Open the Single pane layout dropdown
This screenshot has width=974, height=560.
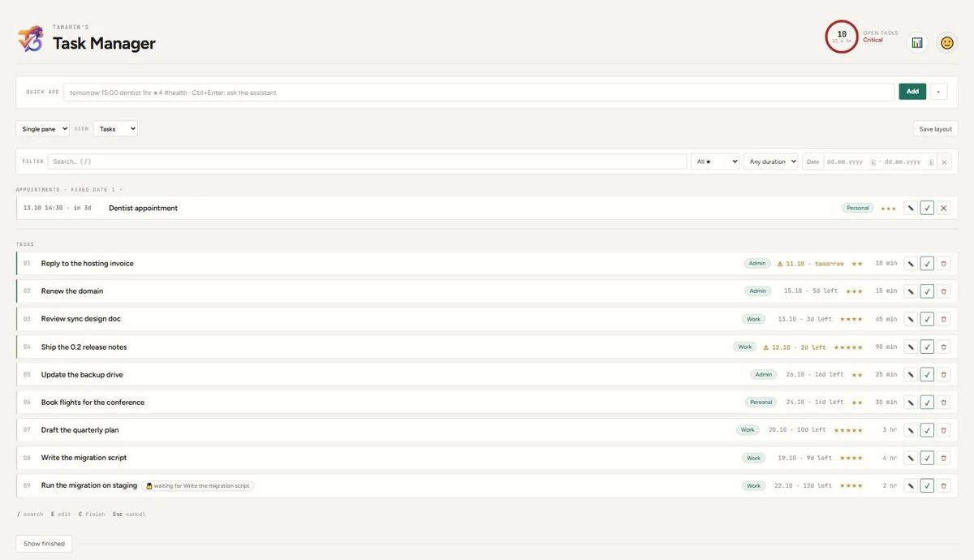(43, 129)
